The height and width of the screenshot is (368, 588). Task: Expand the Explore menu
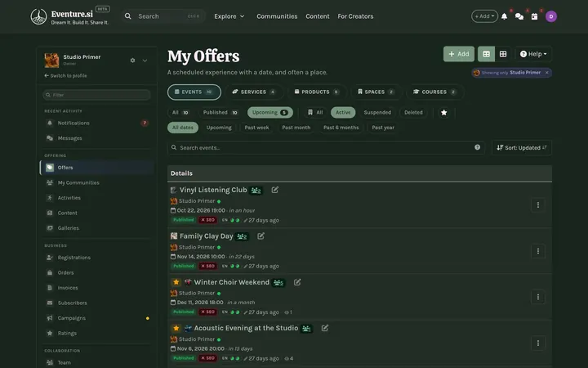pyautogui.click(x=229, y=16)
